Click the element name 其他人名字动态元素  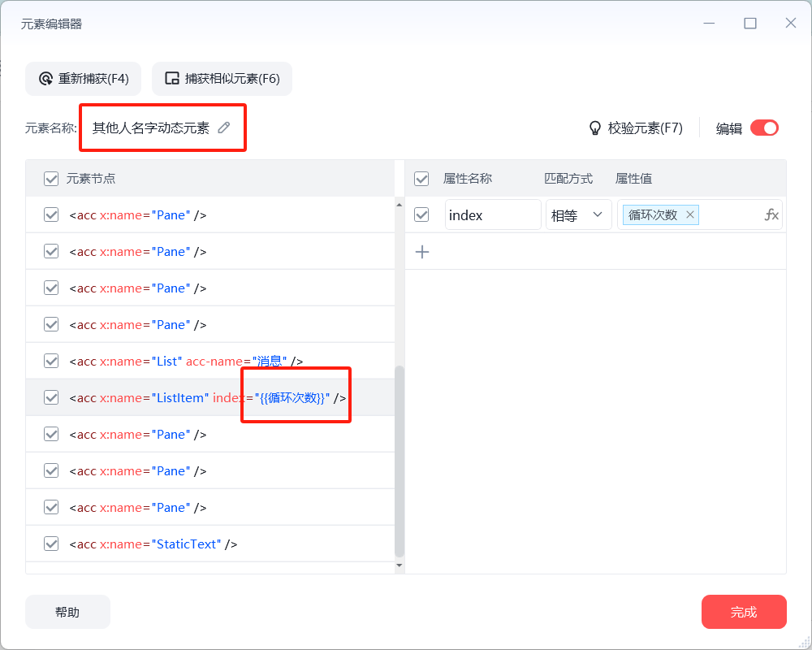(x=151, y=128)
